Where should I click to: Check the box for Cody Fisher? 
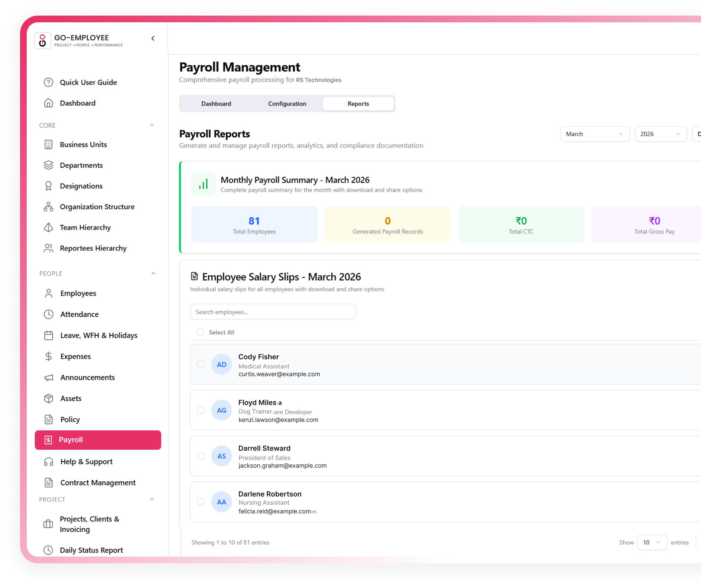tap(201, 364)
